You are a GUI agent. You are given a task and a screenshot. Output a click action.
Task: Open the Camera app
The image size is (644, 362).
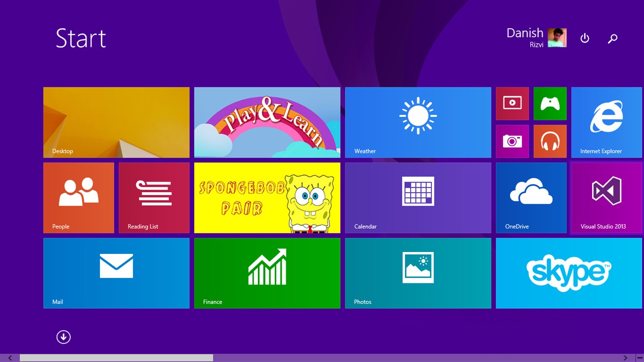(512, 141)
